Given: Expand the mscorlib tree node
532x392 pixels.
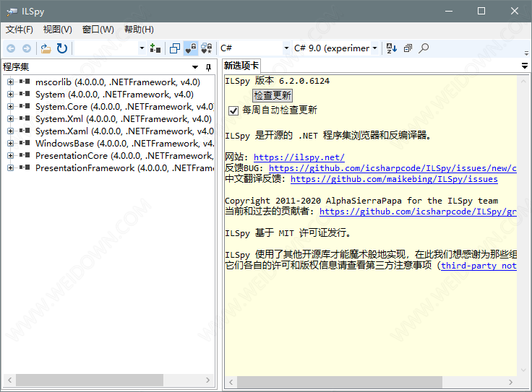Looking at the screenshot, I should (11, 82).
